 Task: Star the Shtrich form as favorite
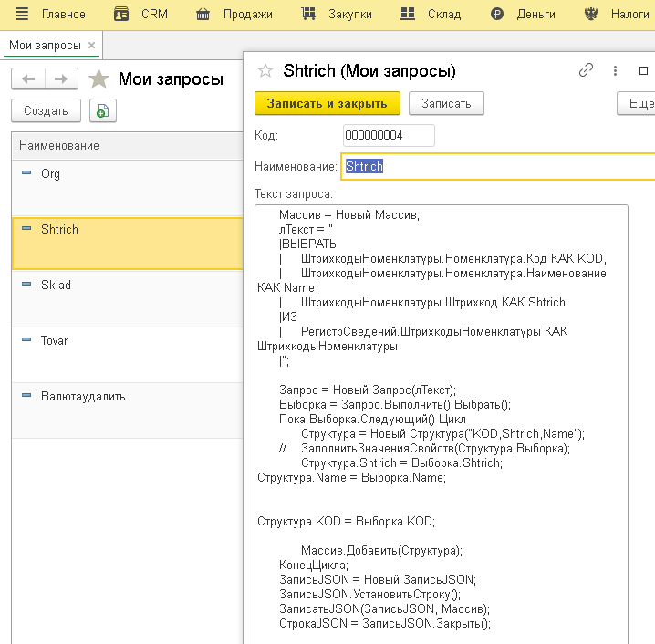[265, 71]
